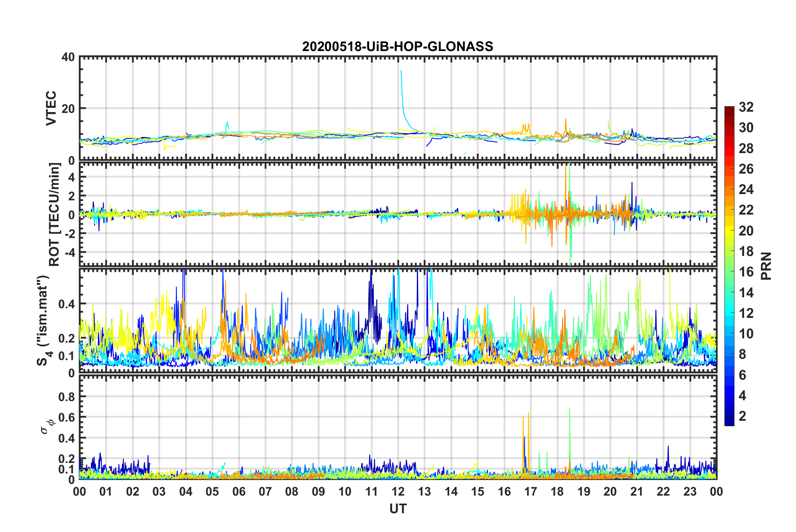Click the ROT axis tick -2
796x532 pixels.
pyautogui.click(x=69, y=233)
